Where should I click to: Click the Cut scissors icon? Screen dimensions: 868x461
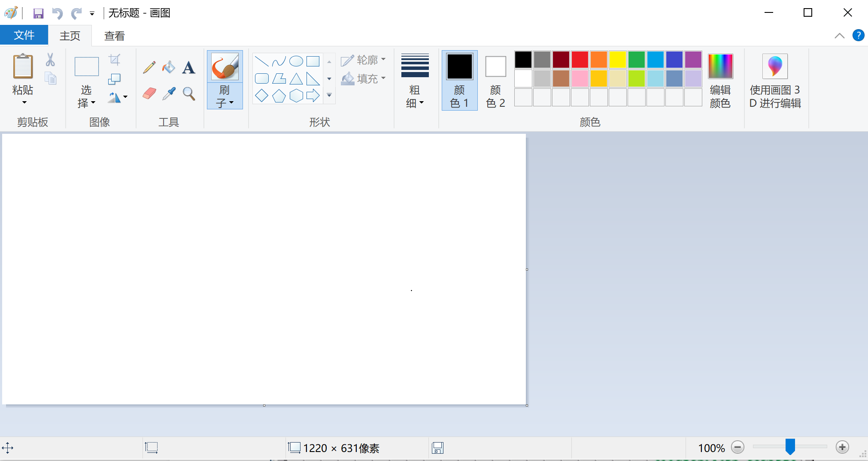click(50, 60)
